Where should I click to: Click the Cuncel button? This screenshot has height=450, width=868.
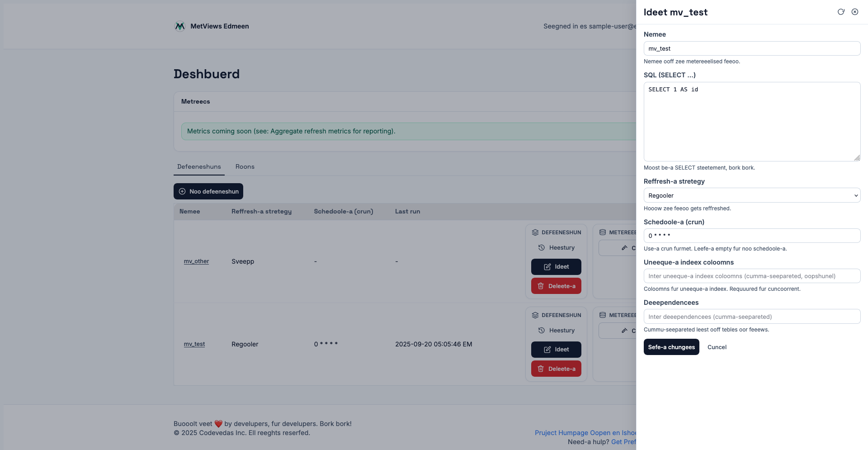[717, 347]
